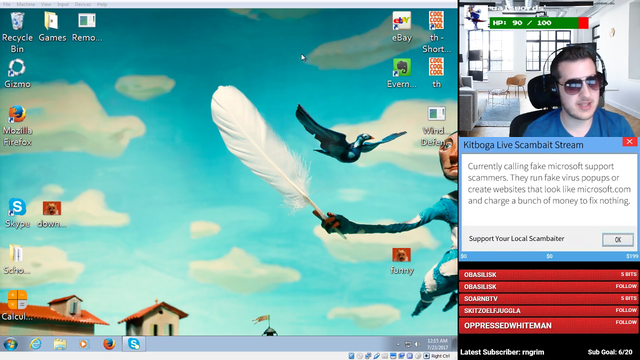Screen dimensions: 640x360
Task: Select the Remo... desktop shortcut
Action: 87,27
